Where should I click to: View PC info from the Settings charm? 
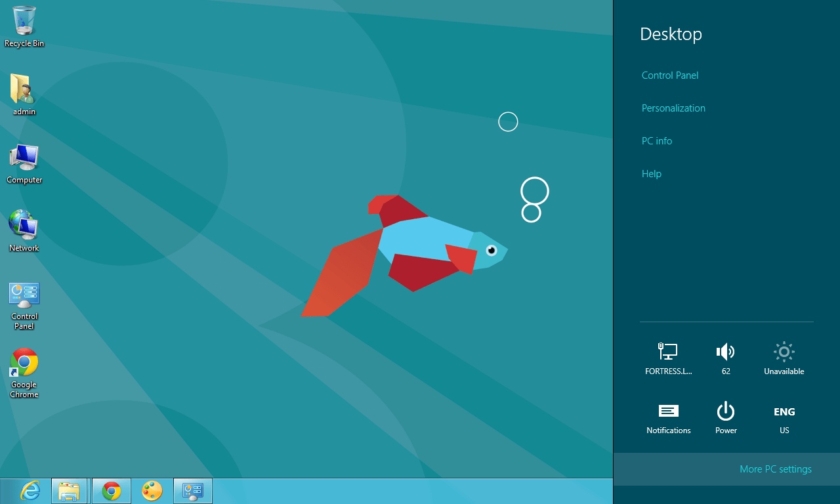point(656,140)
